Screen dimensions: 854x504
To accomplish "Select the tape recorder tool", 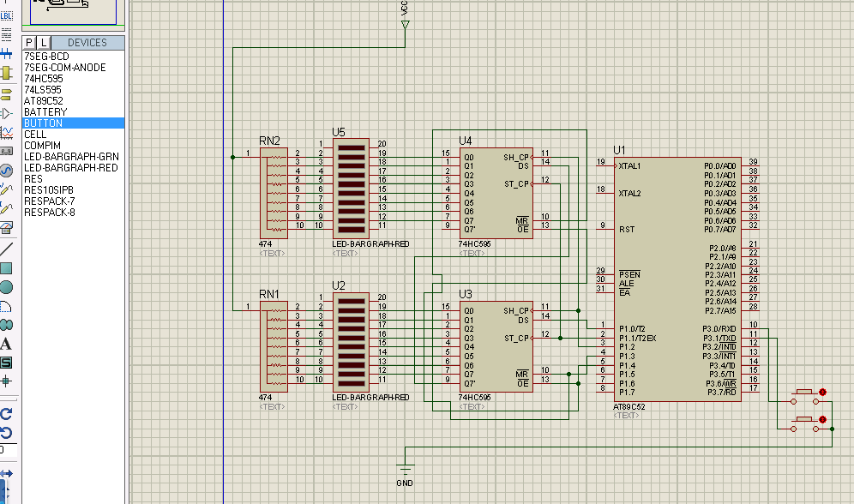I will point(6,152).
